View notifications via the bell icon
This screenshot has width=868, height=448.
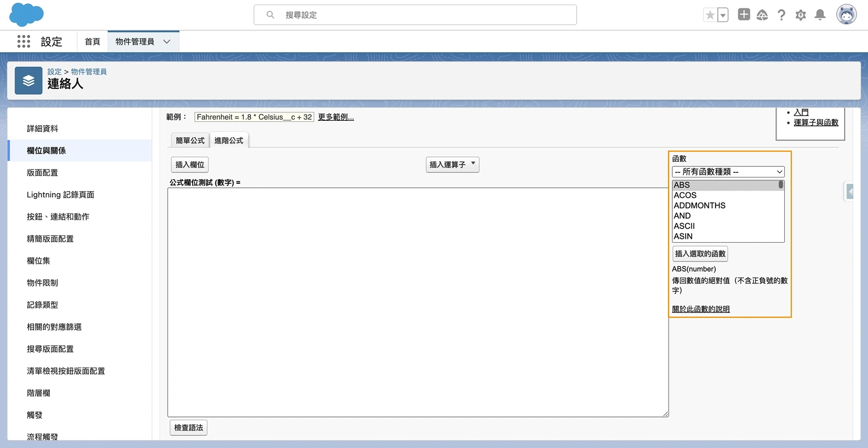coord(820,15)
